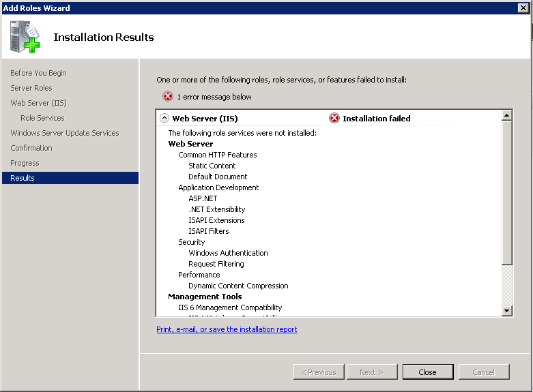Click 'IIS 6 Management Compatibility' entry
Image resolution: width=533 pixels, height=392 pixels.
tap(230, 307)
